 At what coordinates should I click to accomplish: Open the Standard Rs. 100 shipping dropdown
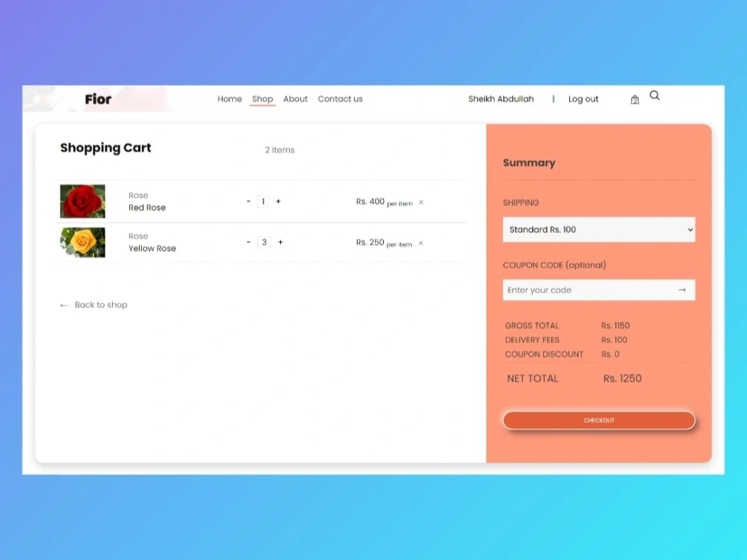(x=599, y=229)
